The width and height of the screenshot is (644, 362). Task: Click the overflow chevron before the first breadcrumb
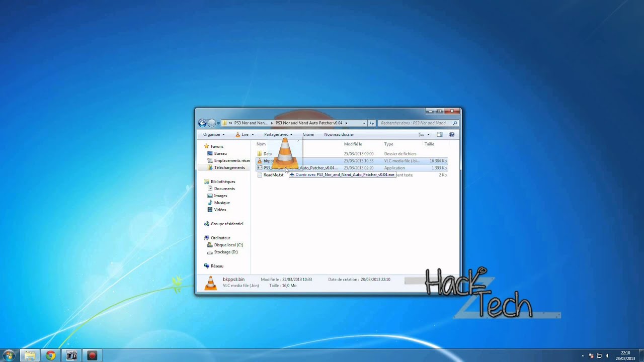click(x=230, y=123)
